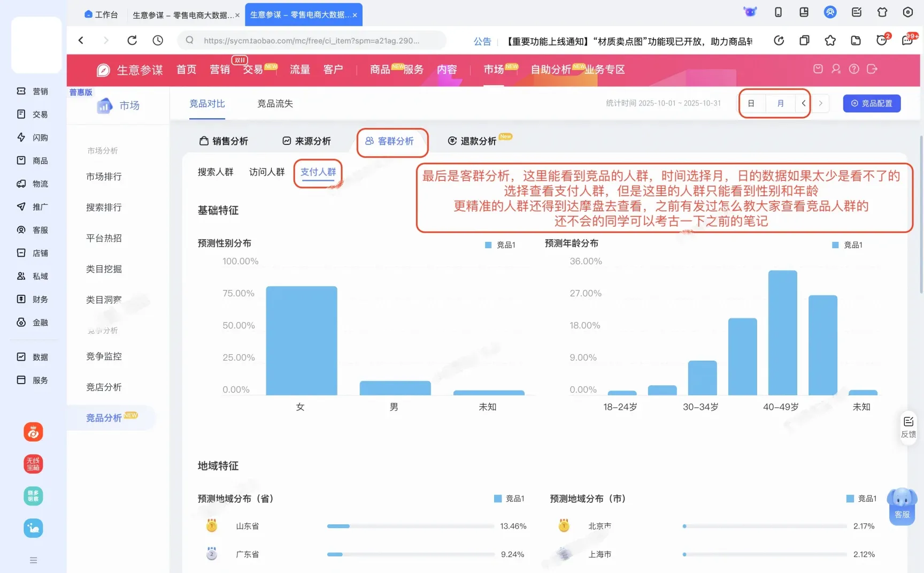The width and height of the screenshot is (924, 573).
Task: Click the star favorite icon
Action: [830, 41]
